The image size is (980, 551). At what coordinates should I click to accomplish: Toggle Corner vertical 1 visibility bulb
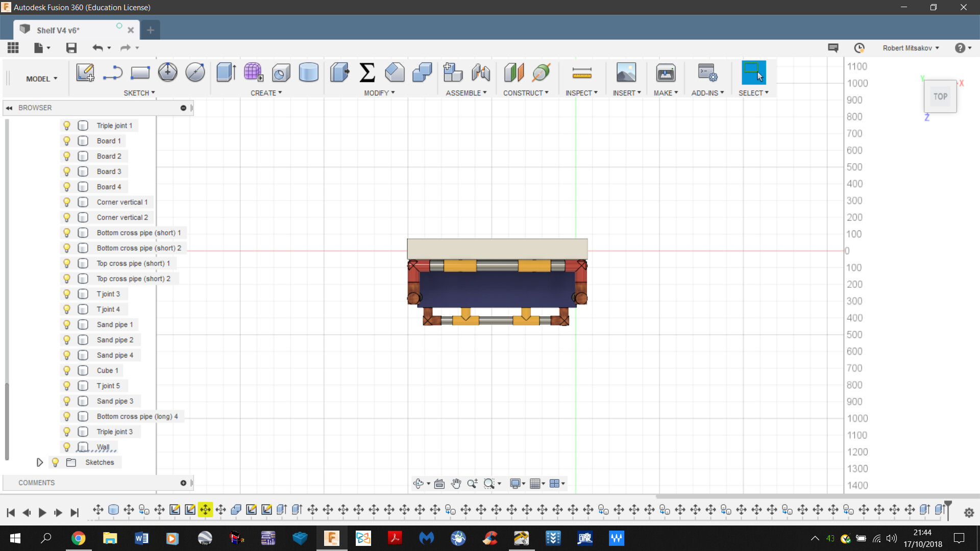pos(67,202)
